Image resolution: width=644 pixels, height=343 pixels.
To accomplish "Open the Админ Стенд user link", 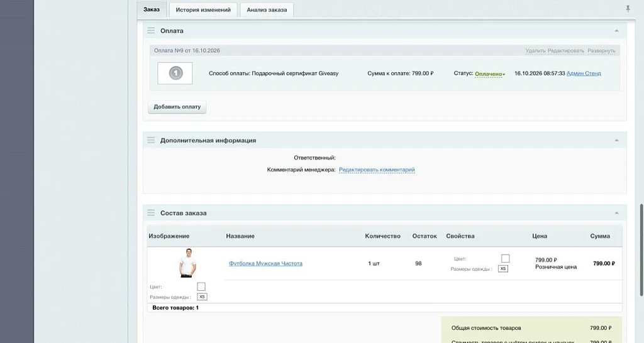I will click(584, 73).
